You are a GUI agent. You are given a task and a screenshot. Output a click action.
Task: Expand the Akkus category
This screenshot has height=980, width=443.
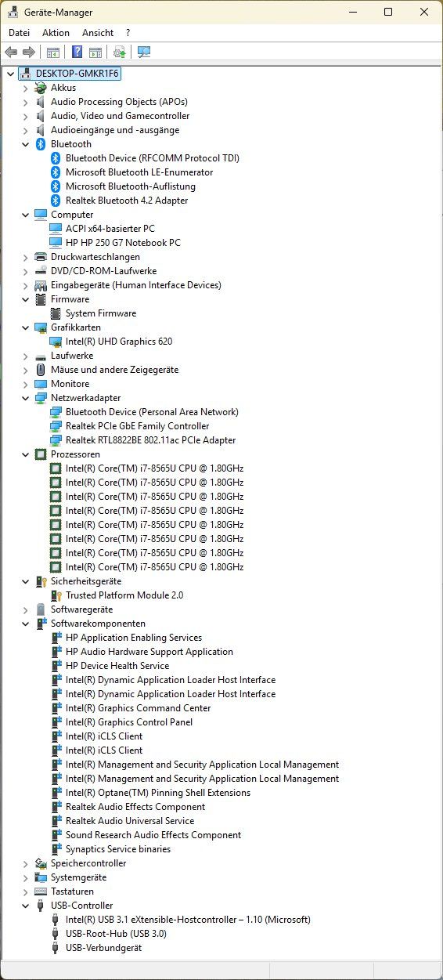coord(25,88)
